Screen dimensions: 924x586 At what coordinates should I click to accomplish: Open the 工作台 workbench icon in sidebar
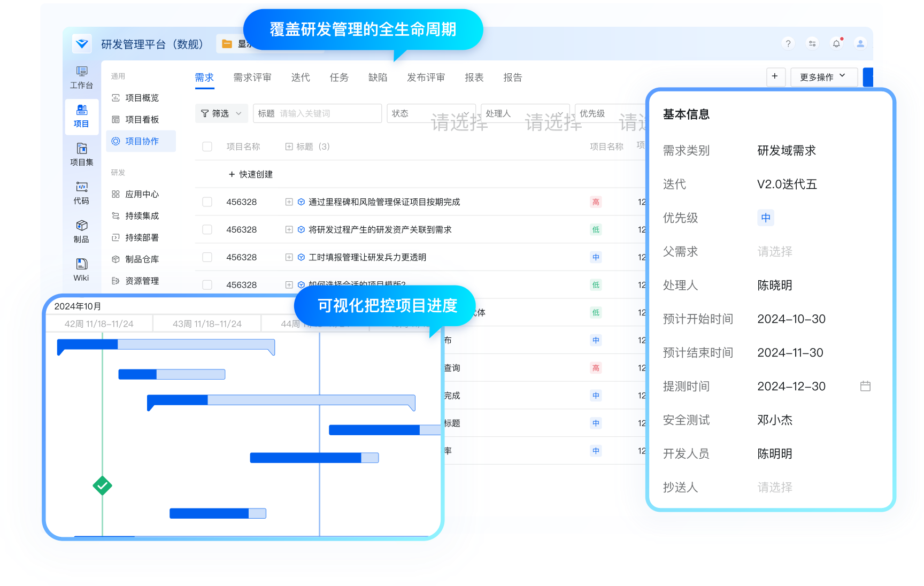[81, 77]
